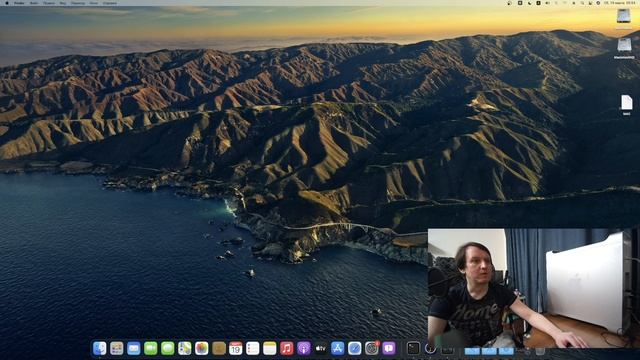Launch Reminders from the Dock
The width and height of the screenshot is (640, 360).
tap(253, 348)
